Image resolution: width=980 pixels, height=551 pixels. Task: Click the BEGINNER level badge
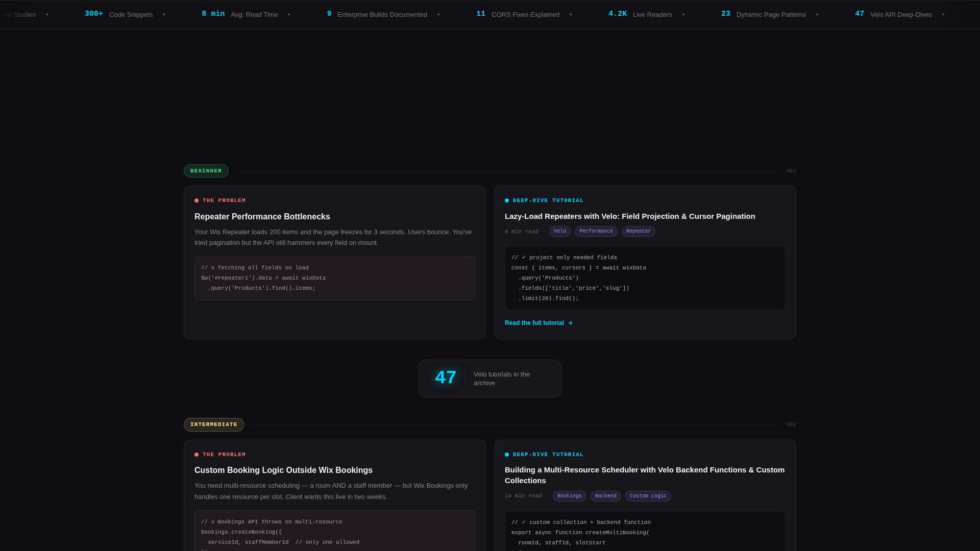point(206,171)
